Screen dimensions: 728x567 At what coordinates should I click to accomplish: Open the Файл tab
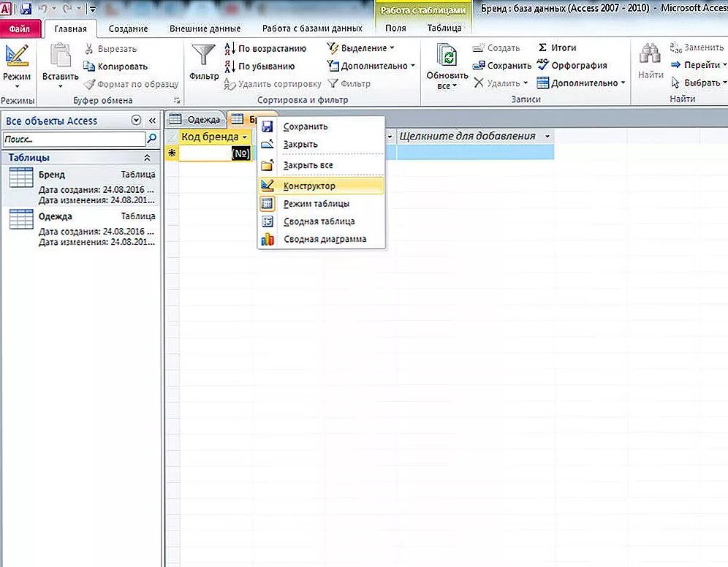[x=20, y=28]
